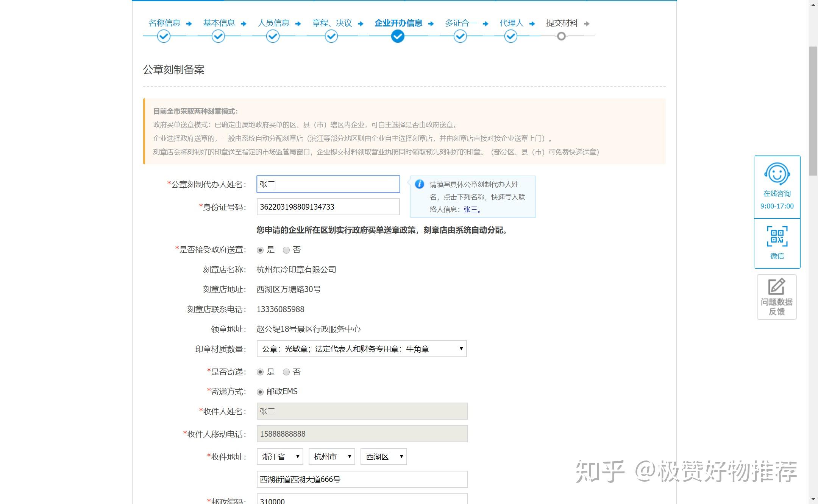The height and width of the screenshot is (504, 818).
Task: Click 收件人姓名 field with 张三
Action: 362,411
